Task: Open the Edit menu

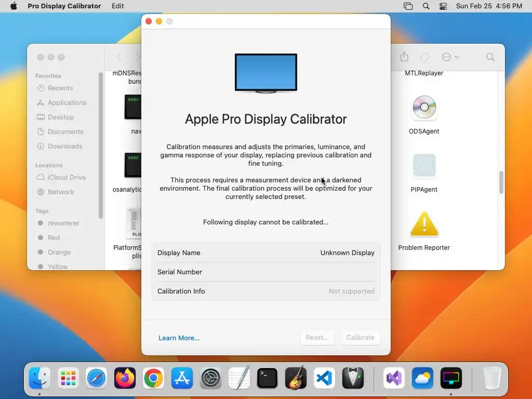Action: (x=118, y=6)
